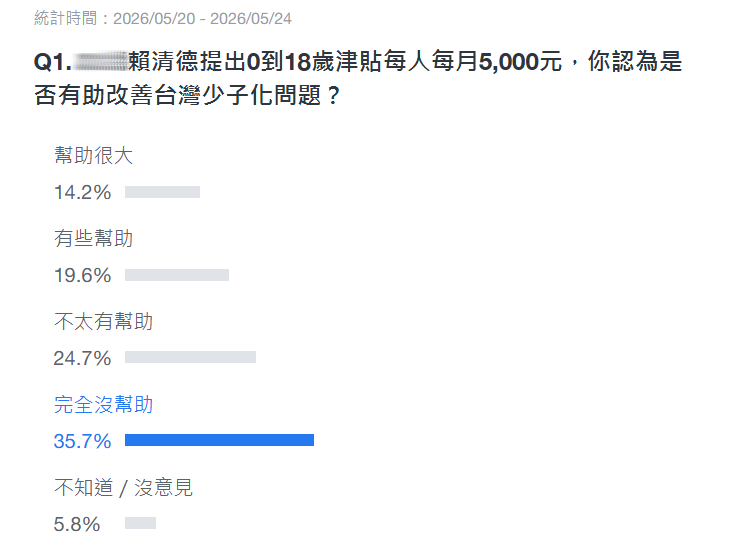This screenshot has width=738, height=552.
Task: Click the blurred text after Q1.
Action: pyautogui.click(x=101, y=62)
